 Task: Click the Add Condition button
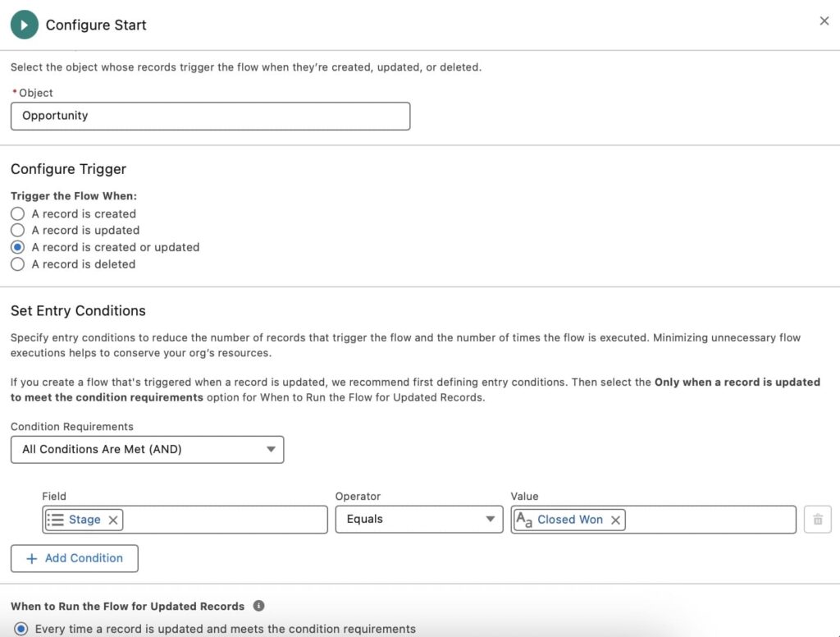75,558
